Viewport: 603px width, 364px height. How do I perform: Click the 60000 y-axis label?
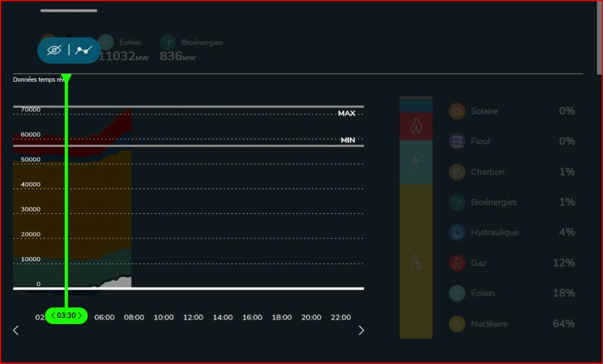point(31,134)
